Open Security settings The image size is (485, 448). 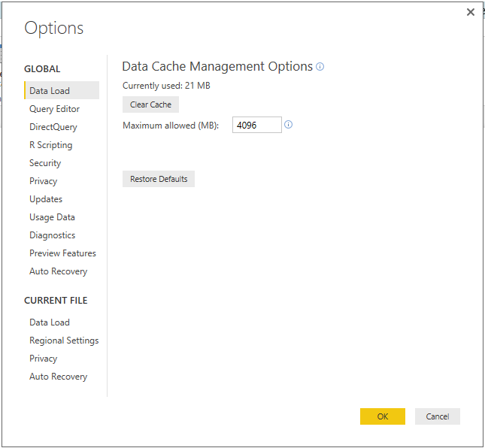[45, 163]
